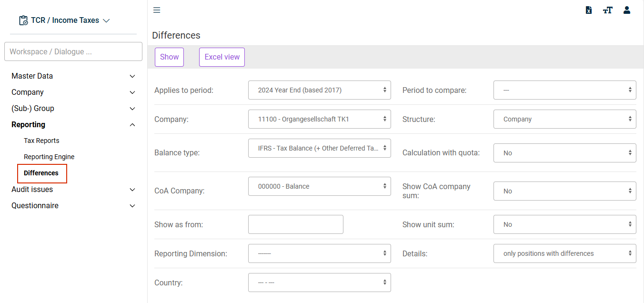Collapse the Reporting menu section
This screenshot has width=644, height=303.
point(73,125)
